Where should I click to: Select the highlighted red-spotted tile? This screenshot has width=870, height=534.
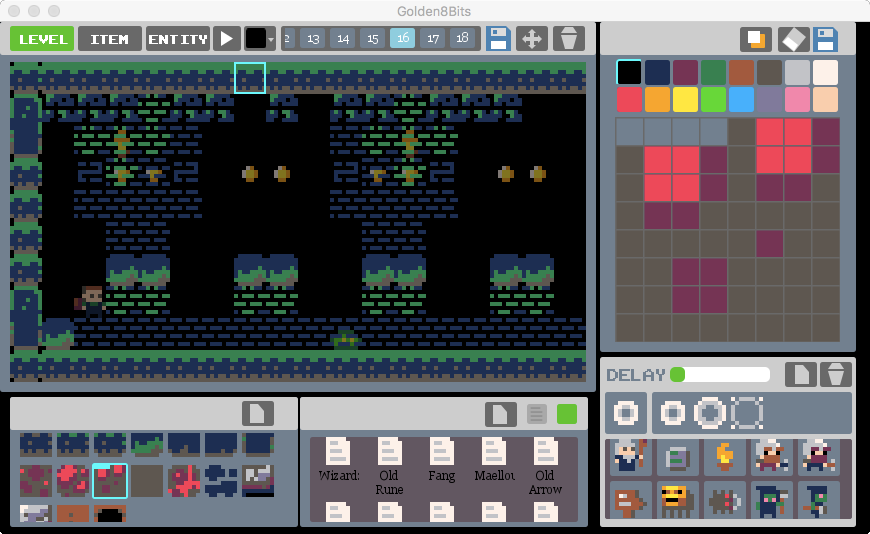click(110, 481)
